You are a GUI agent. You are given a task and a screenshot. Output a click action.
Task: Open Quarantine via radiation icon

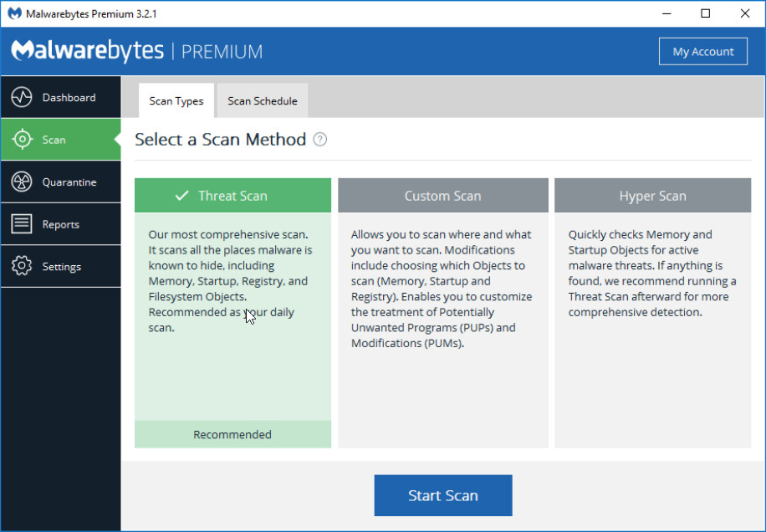(x=22, y=182)
